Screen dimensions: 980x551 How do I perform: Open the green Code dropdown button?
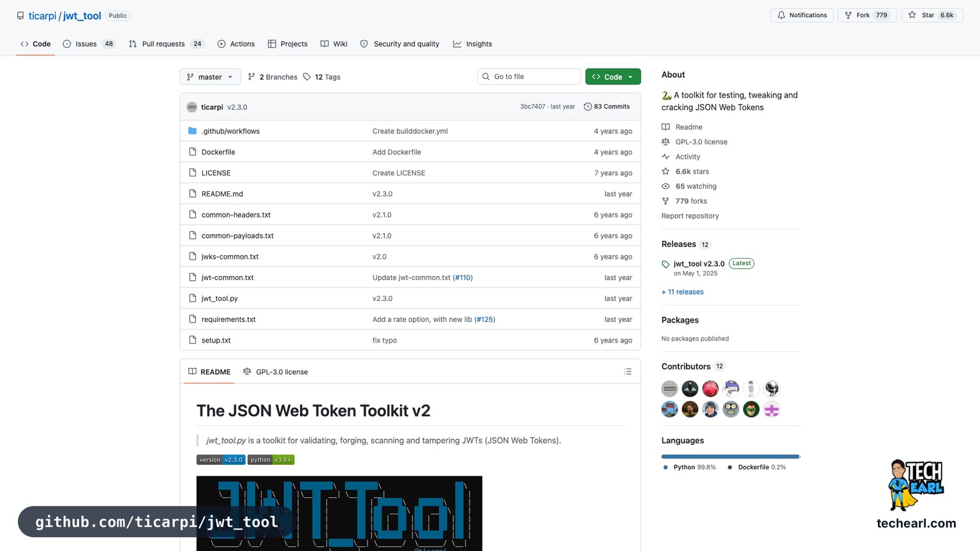[x=613, y=77]
